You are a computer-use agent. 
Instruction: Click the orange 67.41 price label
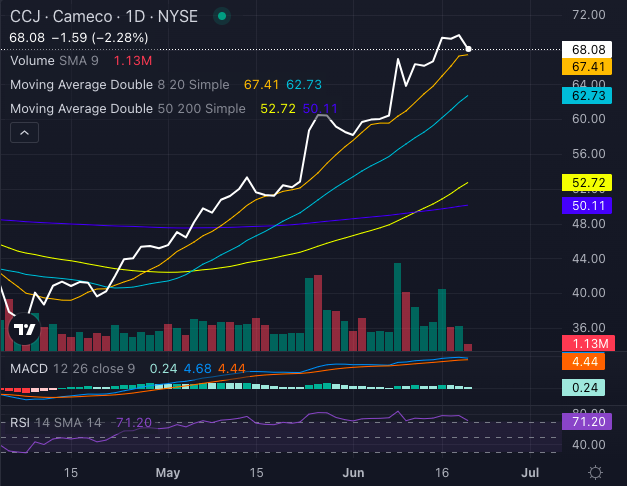pyautogui.click(x=587, y=66)
